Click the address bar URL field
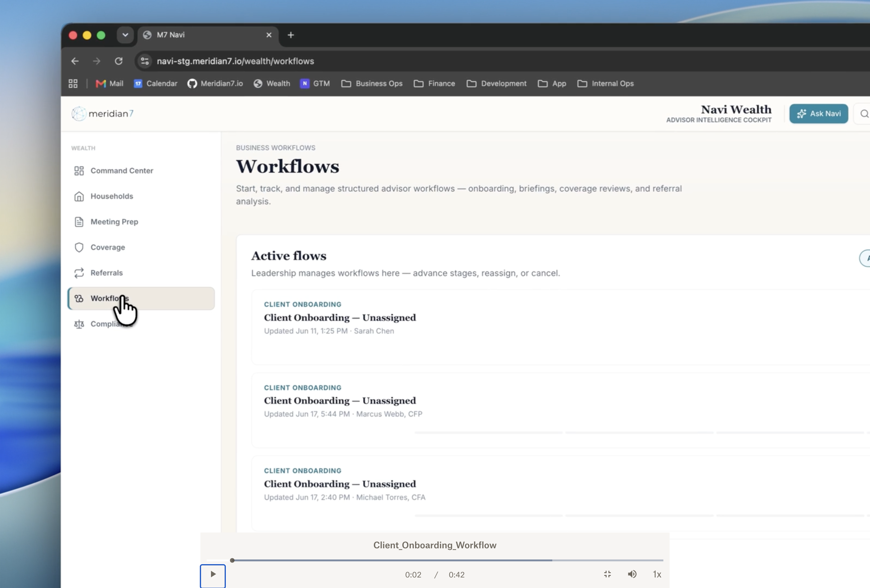Viewport: 870px width, 588px height. tap(502, 61)
